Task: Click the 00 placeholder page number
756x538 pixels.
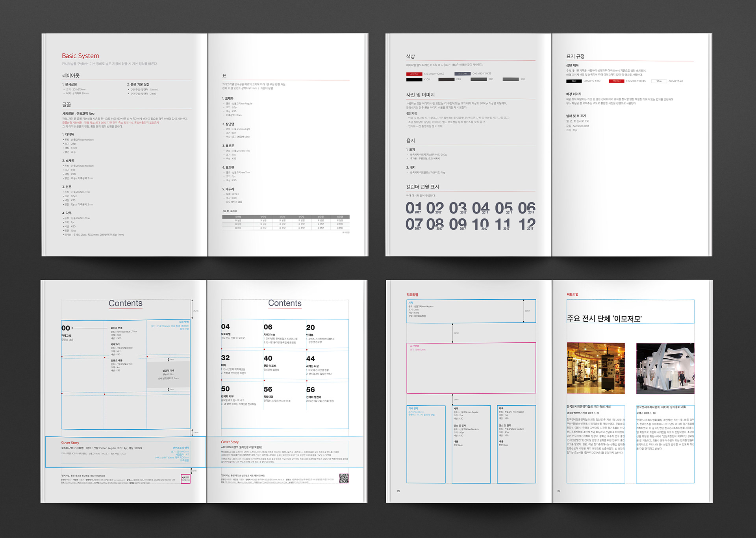Action: [x=66, y=328]
